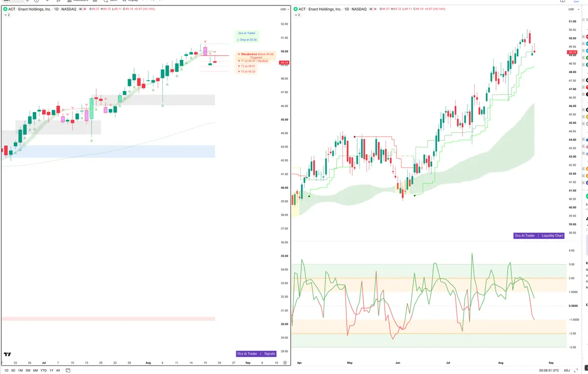The width and height of the screenshot is (588, 374).
Task: Click the Aug label on left chart time axis
Action: pos(149,363)
